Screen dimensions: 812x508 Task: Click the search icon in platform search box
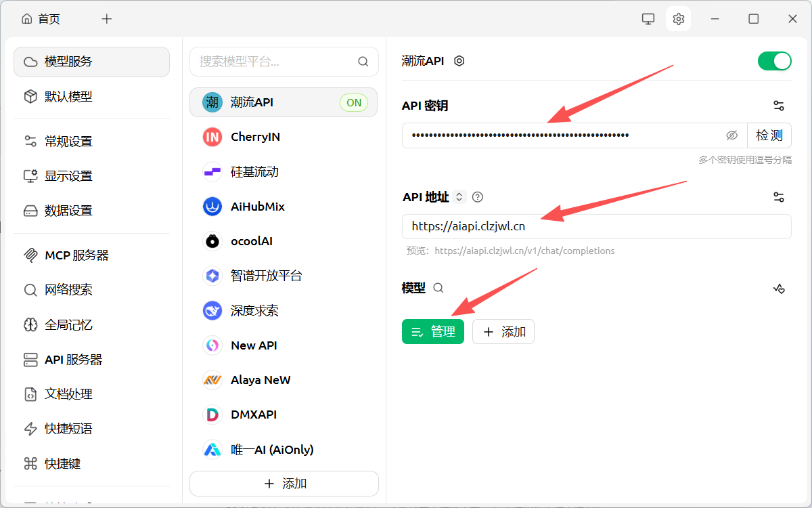pos(363,62)
